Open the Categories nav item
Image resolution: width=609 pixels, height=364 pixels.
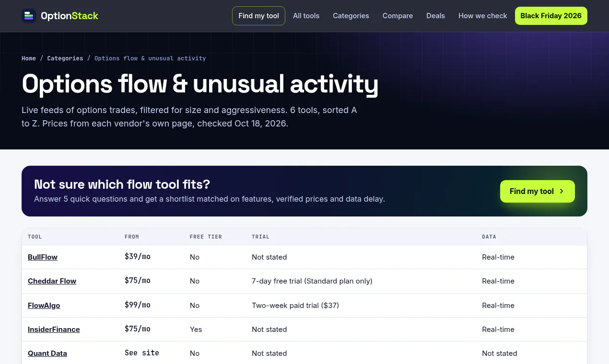click(351, 16)
